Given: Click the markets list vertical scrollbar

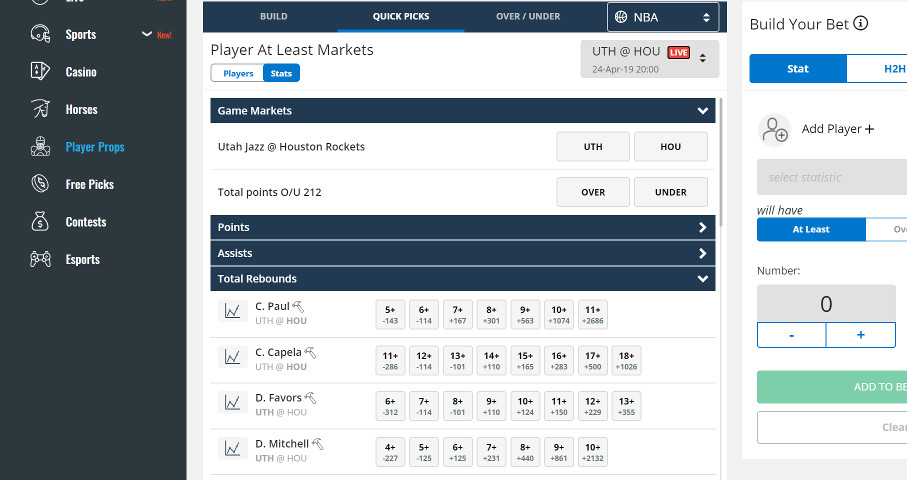Looking at the screenshot, I should [721, 162].
